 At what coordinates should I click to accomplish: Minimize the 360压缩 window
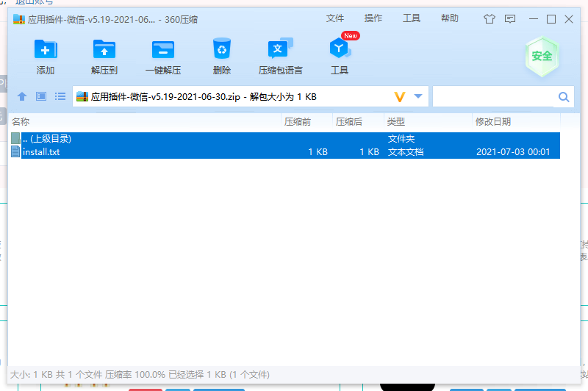tap(534, 19)
